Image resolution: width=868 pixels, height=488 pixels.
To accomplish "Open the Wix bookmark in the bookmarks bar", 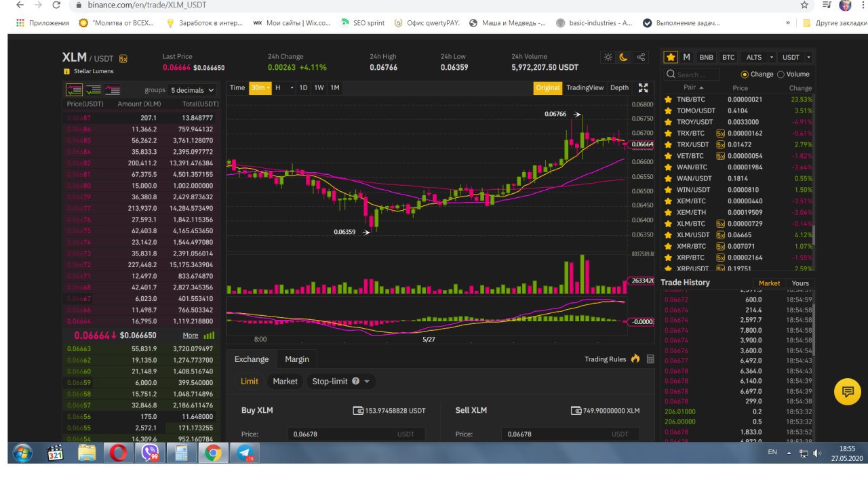I will [292, 22].
